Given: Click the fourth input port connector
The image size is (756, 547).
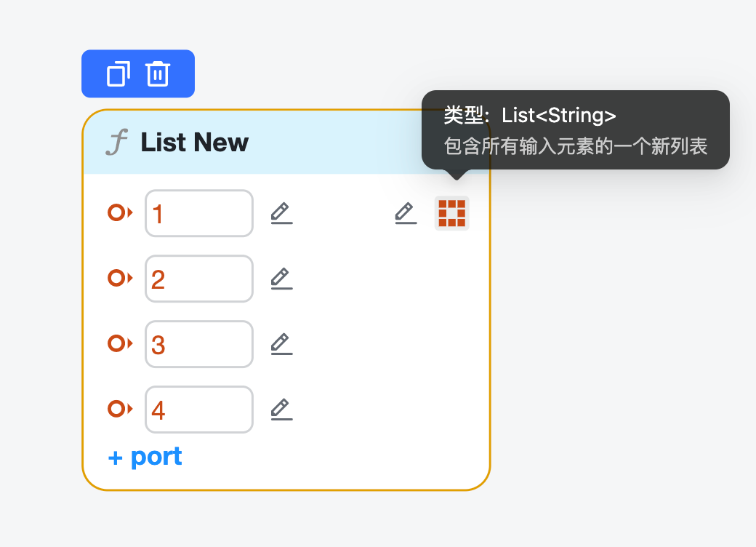Looking at the screenshot, I should pos(118,410).
